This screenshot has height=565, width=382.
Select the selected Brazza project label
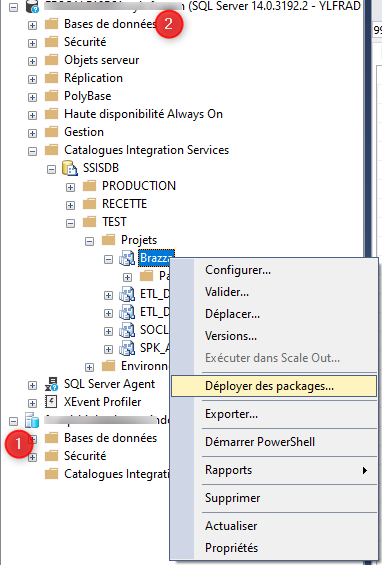(156, 258)
